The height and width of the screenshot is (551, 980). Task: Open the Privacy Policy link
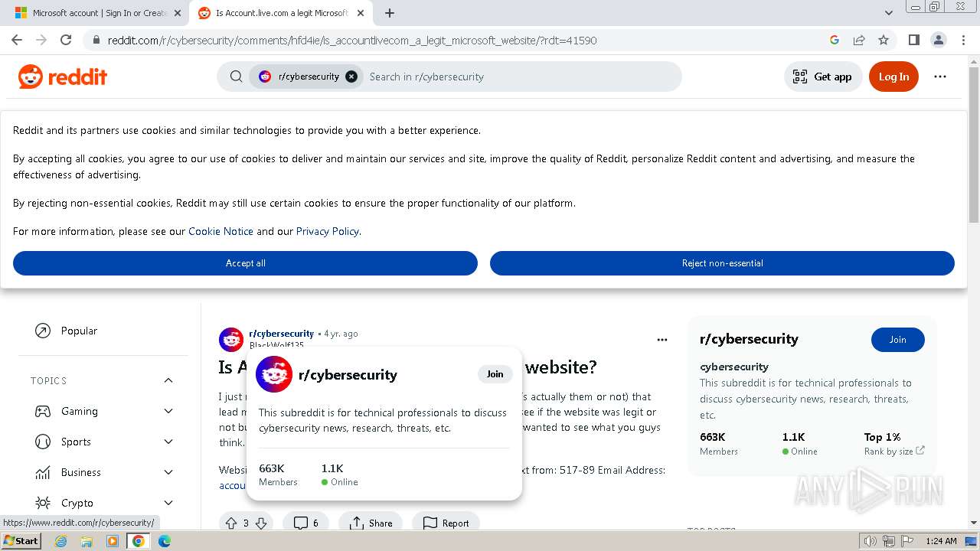coord(327,231)
